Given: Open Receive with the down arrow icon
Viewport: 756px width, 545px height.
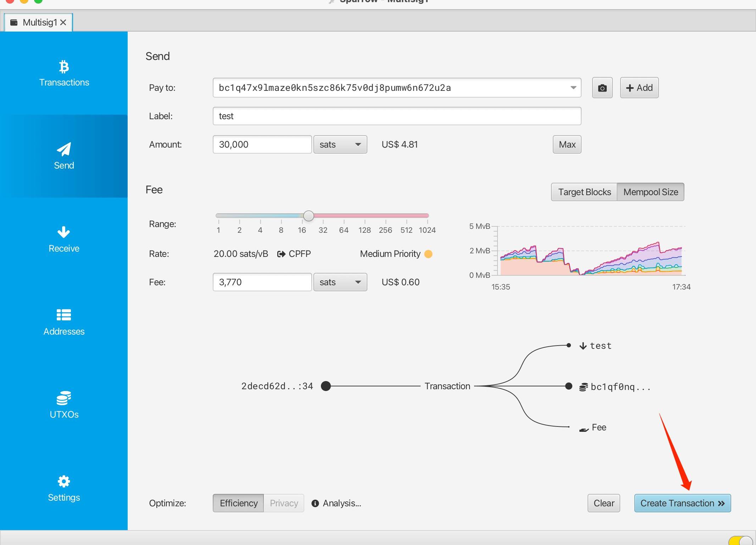Looking at the screenshot, I should [64, 232].
